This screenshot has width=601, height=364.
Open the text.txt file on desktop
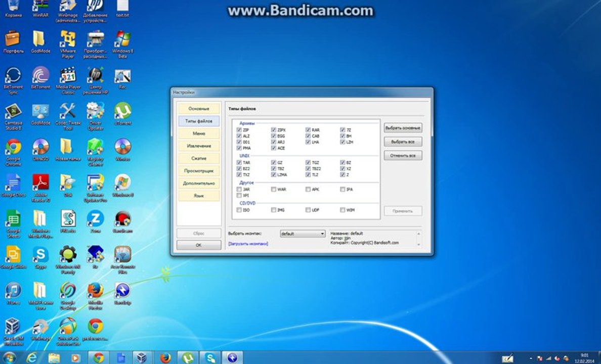[122, 9]
